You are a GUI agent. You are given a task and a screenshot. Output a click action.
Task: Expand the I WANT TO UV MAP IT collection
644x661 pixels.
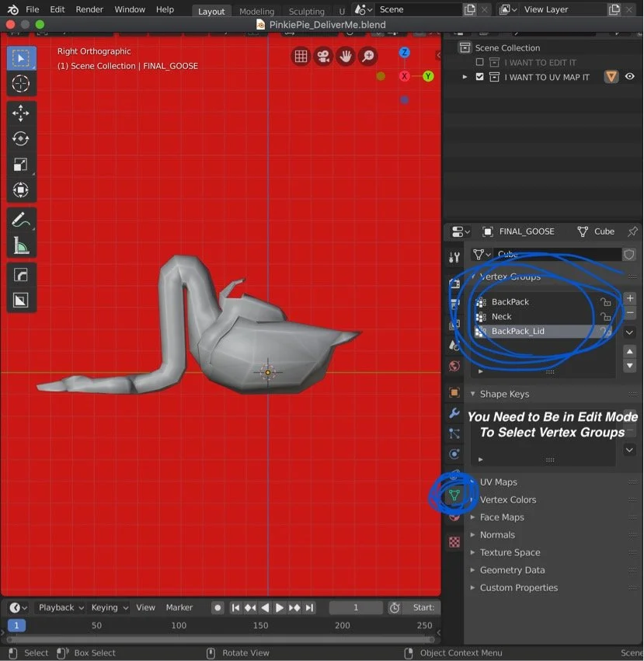pos(465,77)
